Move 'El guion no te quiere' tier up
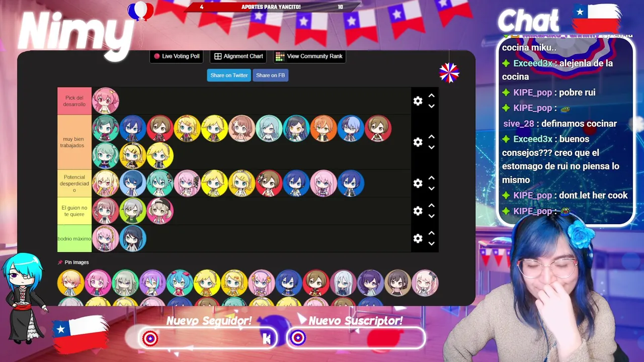Screen dimensions: 644x362 coord(431,205)
